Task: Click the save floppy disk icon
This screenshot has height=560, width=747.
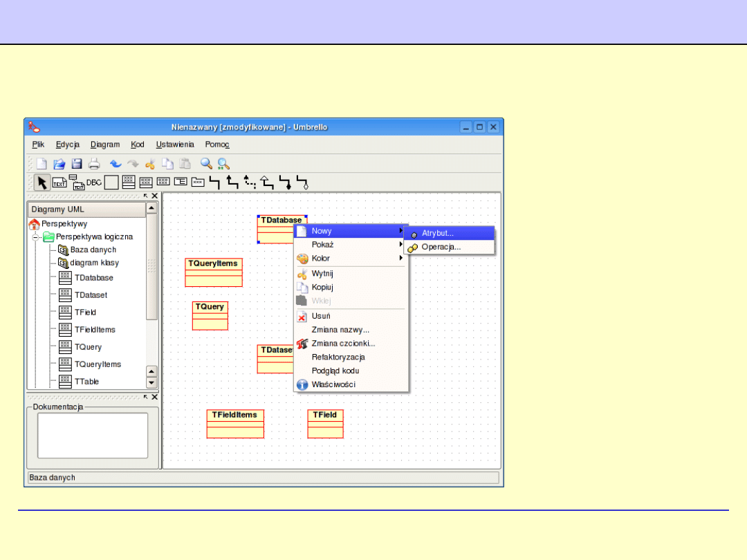Action: [x=77, y=164]
